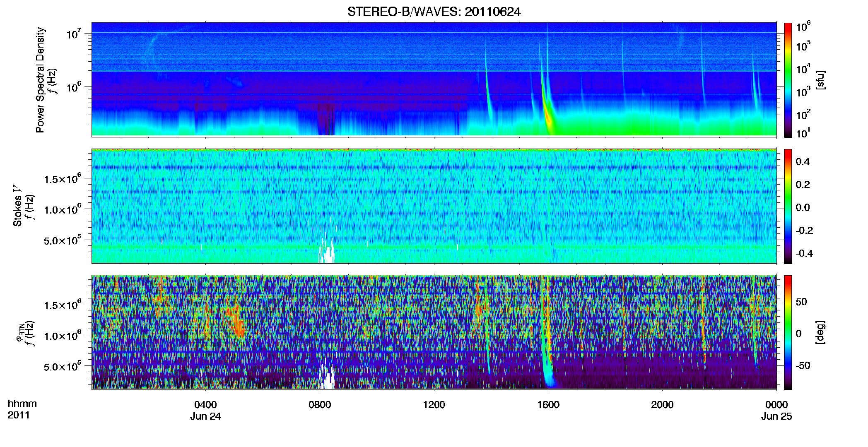Click the 10^1 label on sfu color bar
Screen dimensions: 868x447
pyautogui.click(x=803, y=133)
